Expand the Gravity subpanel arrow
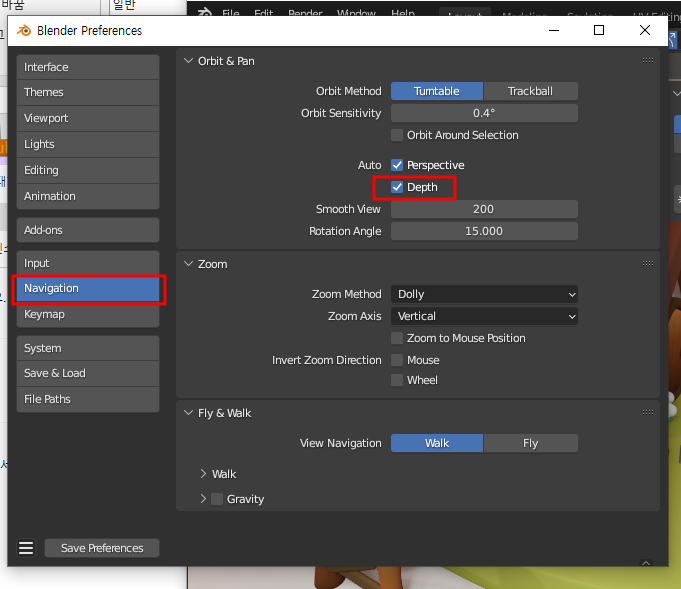The width and height of the screenshot is (681, 589). pyautogui.click(x=203, y=499)
